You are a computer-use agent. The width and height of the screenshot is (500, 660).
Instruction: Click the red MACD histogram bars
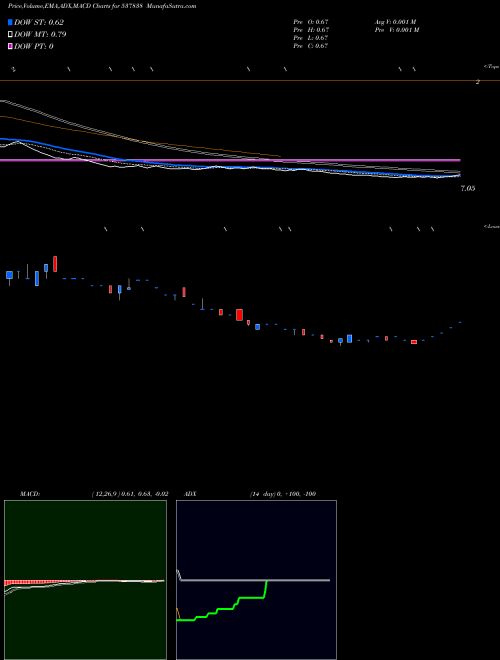pyautogui.click(x=34, y=583)
